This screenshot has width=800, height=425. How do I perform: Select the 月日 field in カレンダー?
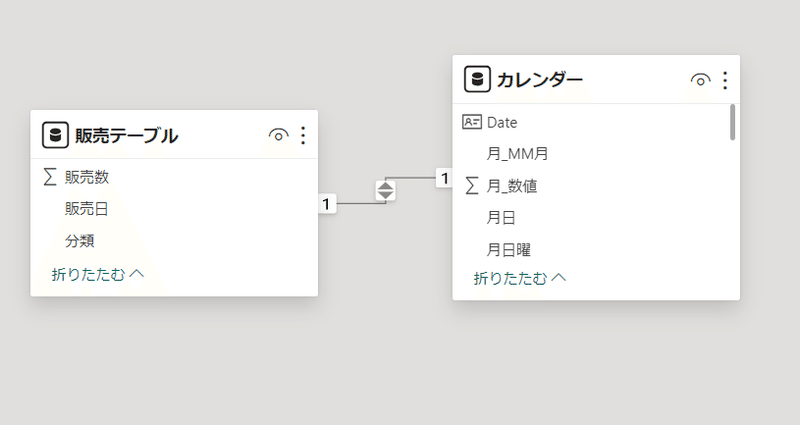click(x=591, y=218)
